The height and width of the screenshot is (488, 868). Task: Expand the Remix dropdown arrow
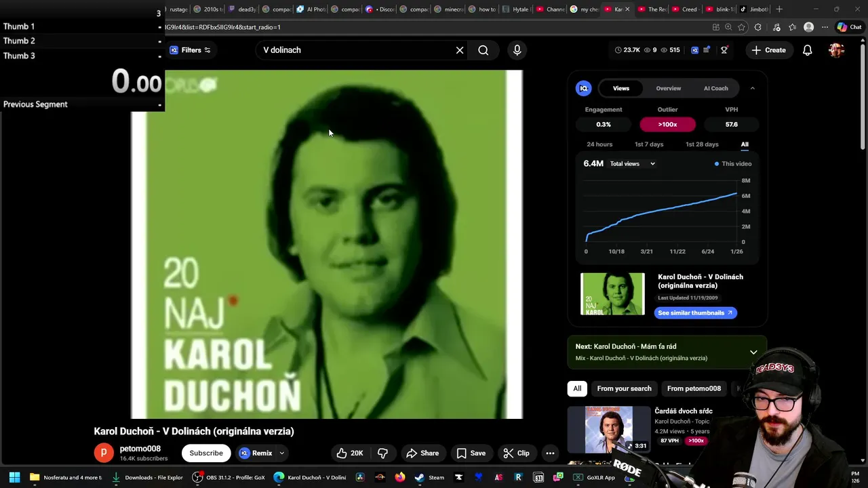pyautogui.click(x=281, y=453)
